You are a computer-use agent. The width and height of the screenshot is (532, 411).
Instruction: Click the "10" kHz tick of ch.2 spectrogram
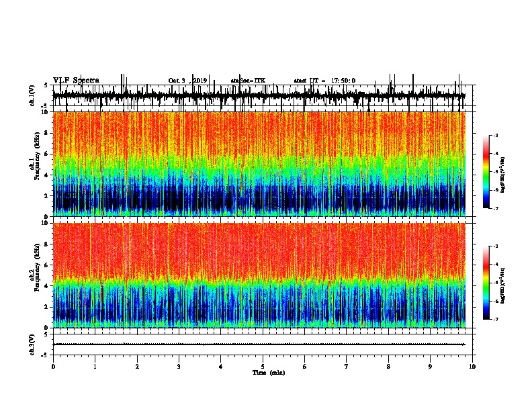click(45, 223)
